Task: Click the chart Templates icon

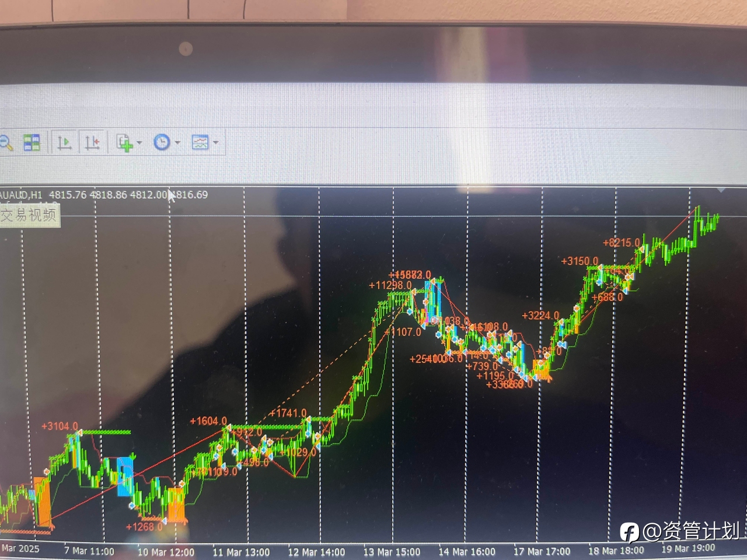Action: (x=200, y=142)
